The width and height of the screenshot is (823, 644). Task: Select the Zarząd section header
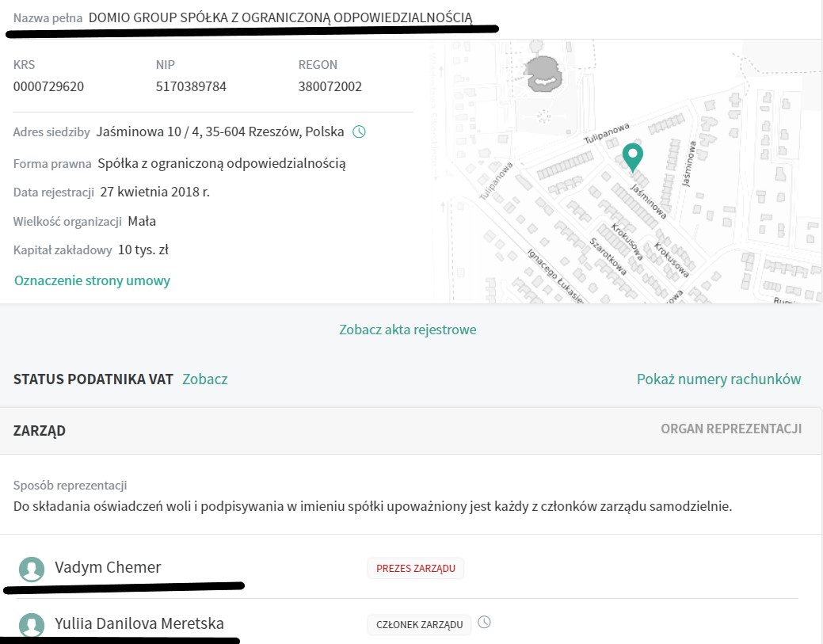[40, 431]
